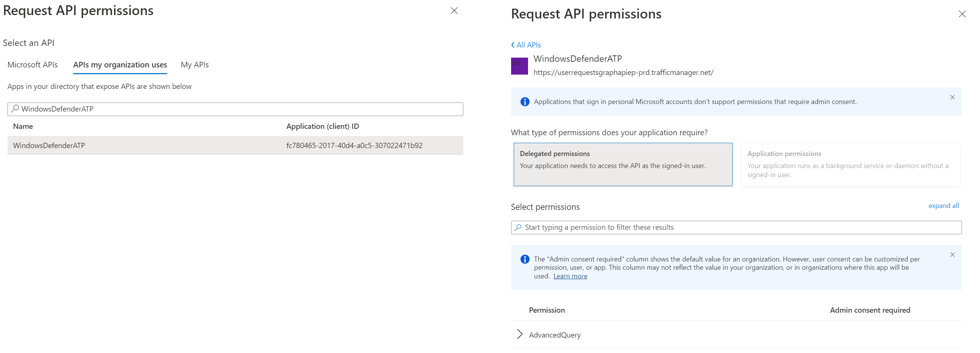
Task: Click the magnifier icon in API search box
Action: (15, 109)
